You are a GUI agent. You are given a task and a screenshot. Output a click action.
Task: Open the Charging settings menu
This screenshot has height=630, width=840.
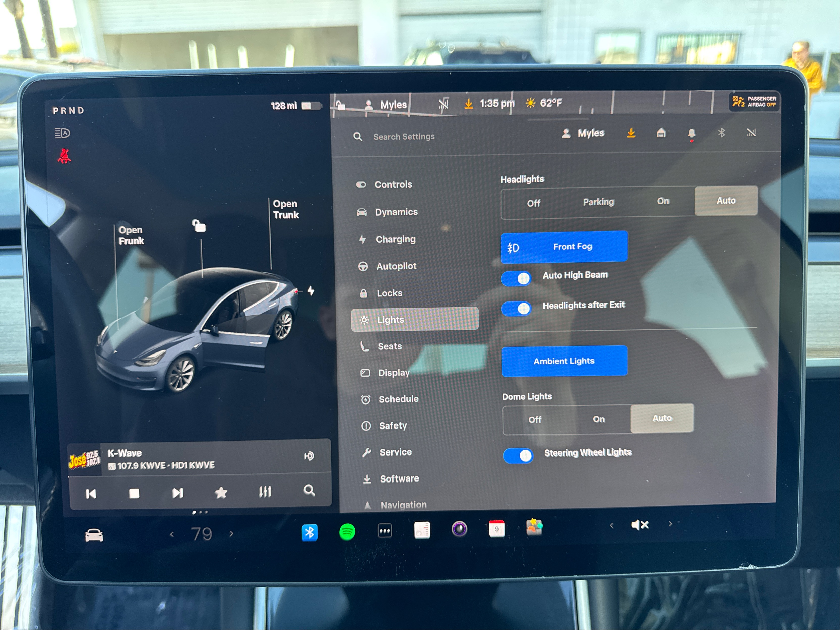pyautogui.click(x=395, y=239)
